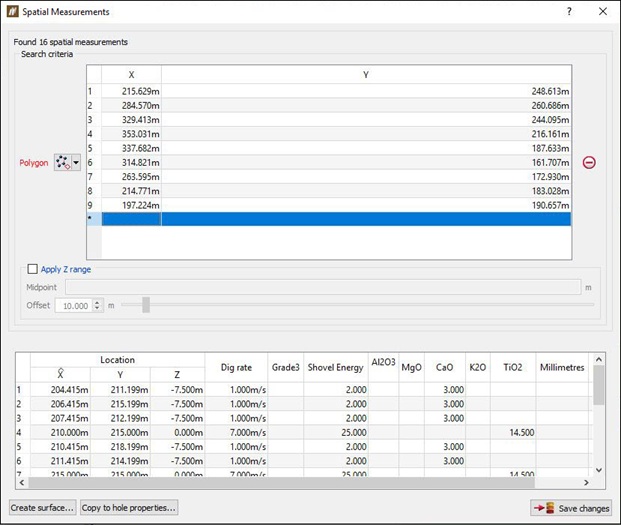Click the 25.000 Shovel Energy cell in row 4
Viewport: 621px width, 525px height.
[336, 432]
